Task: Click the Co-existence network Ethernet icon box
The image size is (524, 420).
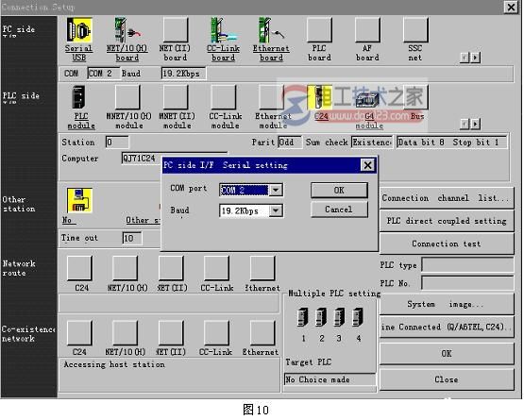Action: tap(262, 333)
